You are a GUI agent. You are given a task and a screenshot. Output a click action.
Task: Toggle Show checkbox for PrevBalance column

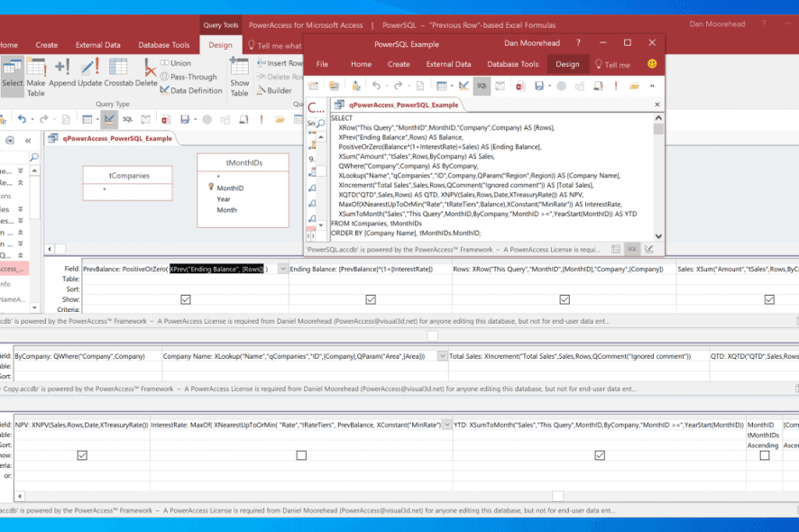tap(186, 299)
